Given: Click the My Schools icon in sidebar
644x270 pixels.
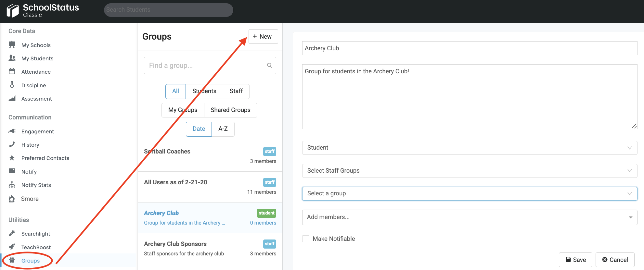Looking at the screenshot, I should (x=12, y=44).
